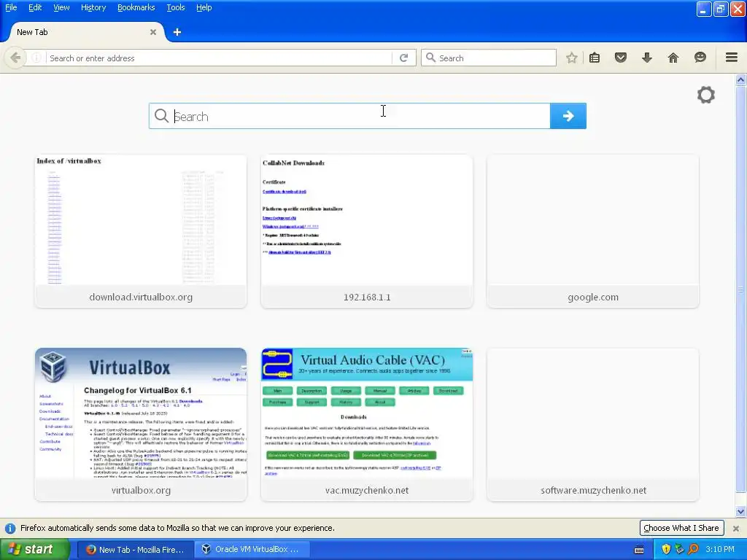Close the New Tab tab
The height and width of the screenshot is (560, 747).
153,32
